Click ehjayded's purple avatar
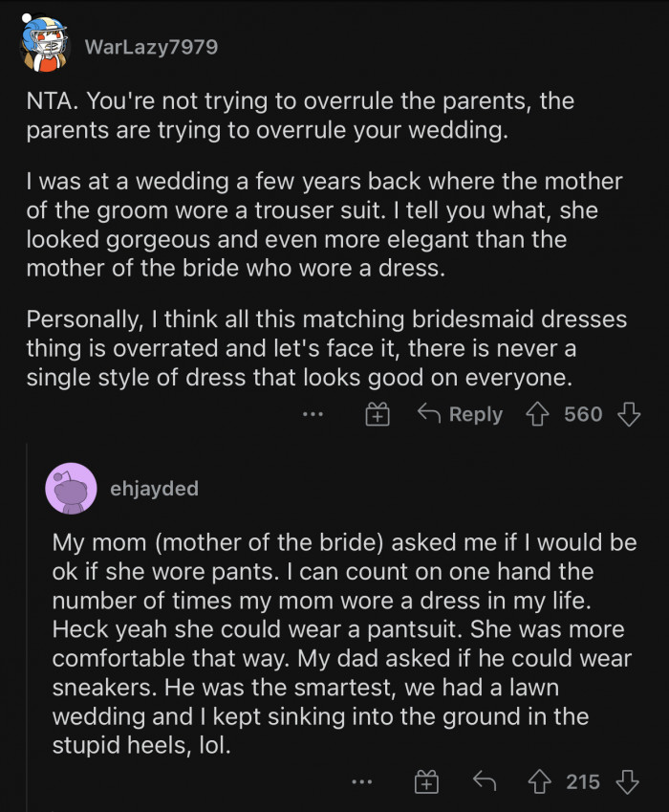669x812 pixels. coord(72,488)
